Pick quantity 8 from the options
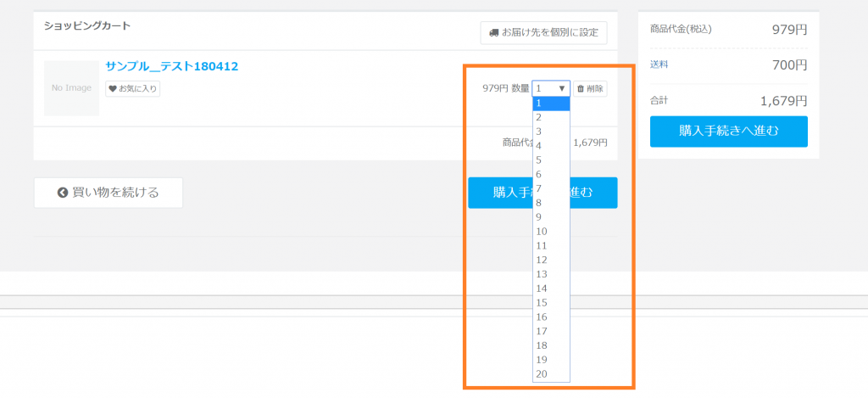The height and width of the screenshot is (398, 868). tap(550, 203)
